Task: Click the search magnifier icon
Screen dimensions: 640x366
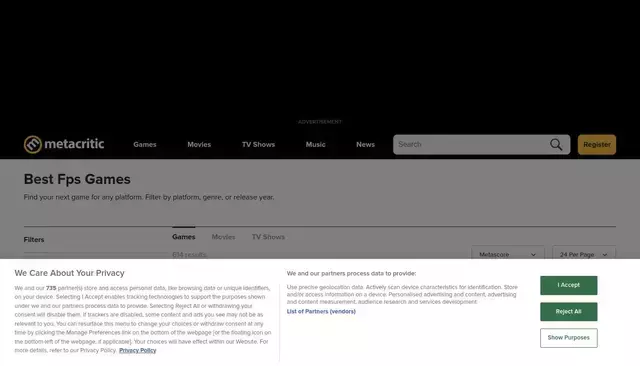Action: [556, 144]
